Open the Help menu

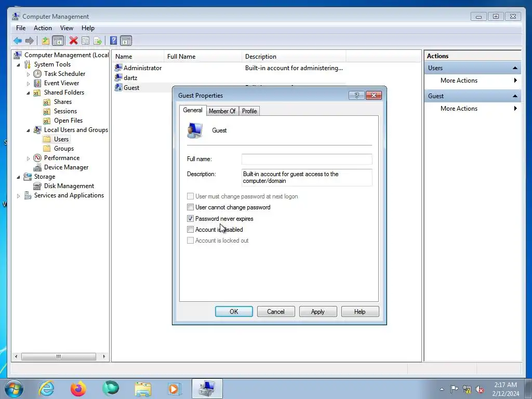tap(88, 28)
